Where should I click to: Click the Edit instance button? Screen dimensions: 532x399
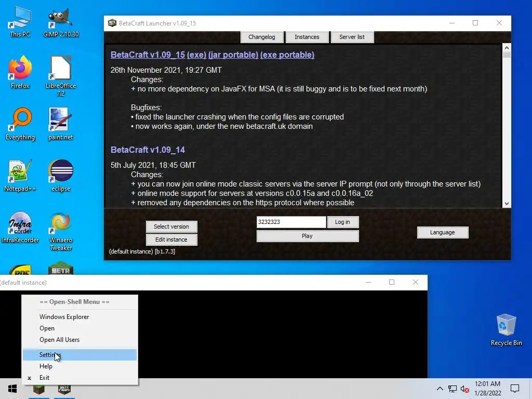[x=171, y=240]
